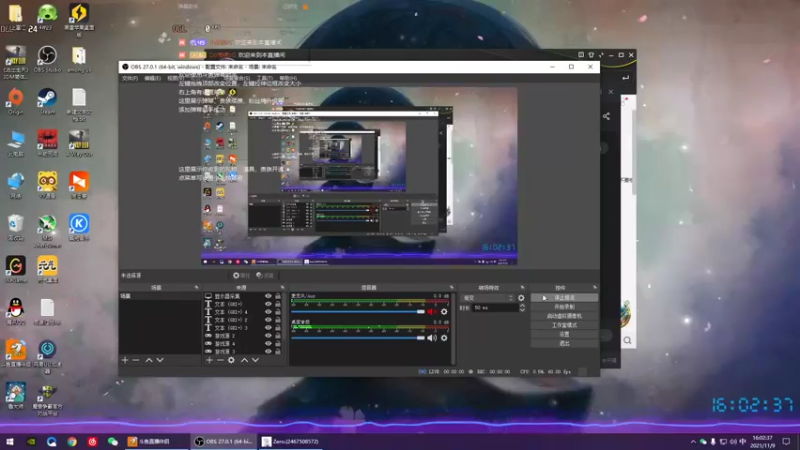The image size is (800, 450).
Task: Hide the 显示器采集 source with its eye icon
Action: pyautogui.click(x=268, y=296)
